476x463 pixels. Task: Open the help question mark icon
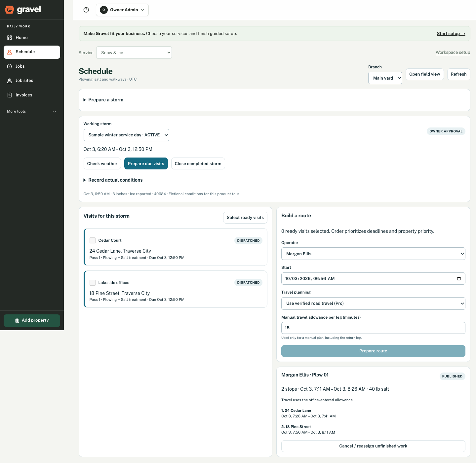(86, 10)
